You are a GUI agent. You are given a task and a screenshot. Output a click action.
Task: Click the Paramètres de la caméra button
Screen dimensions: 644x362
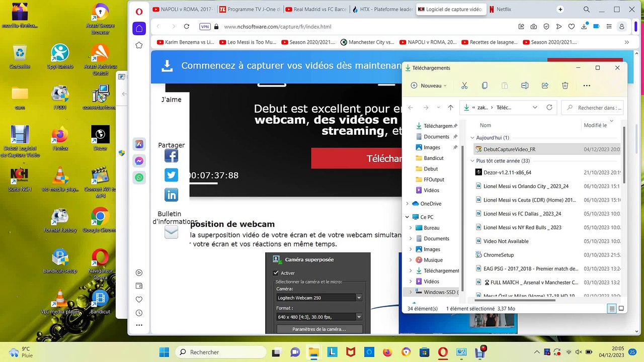[x=319, y=329]
